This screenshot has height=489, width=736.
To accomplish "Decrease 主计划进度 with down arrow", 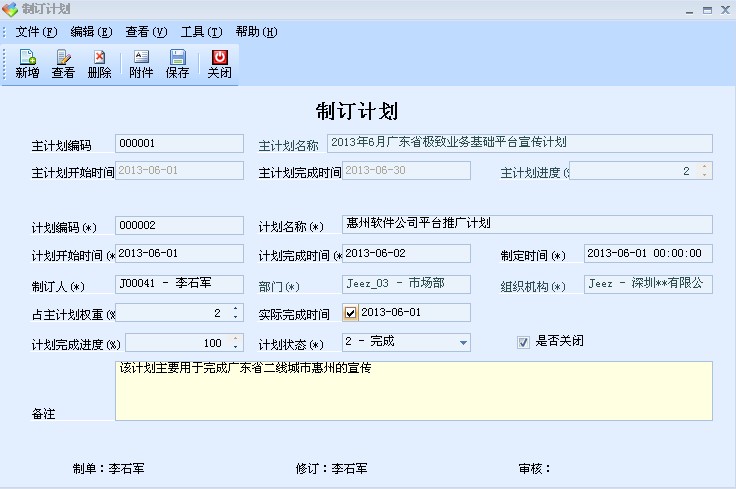I will pos(704,175).
